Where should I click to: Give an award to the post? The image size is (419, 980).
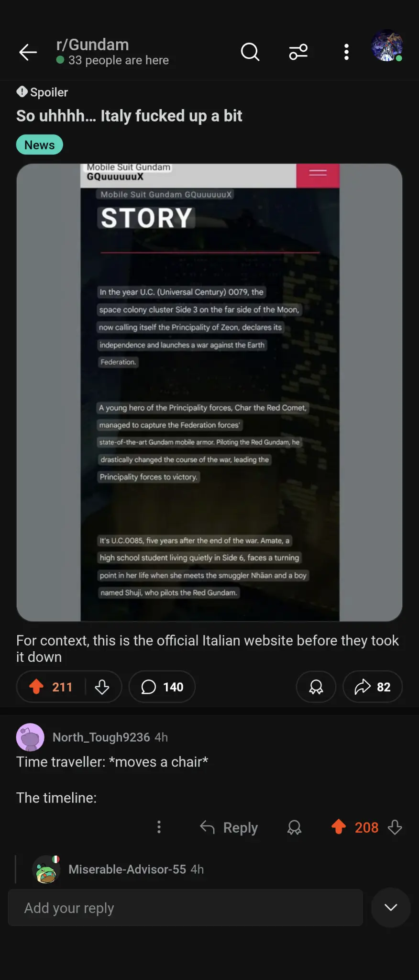pyautogui.click(x=316, y=687)
